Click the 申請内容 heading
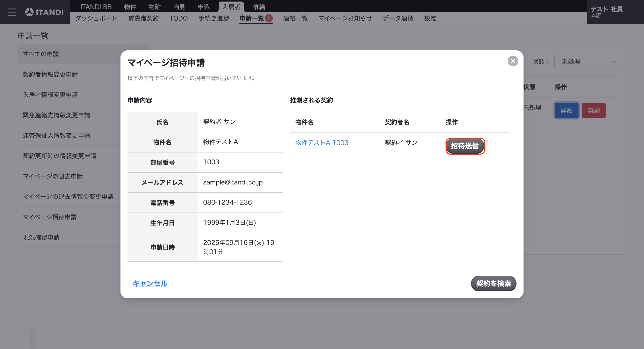Viewport: 644px width, 349px height. [140, 100]
